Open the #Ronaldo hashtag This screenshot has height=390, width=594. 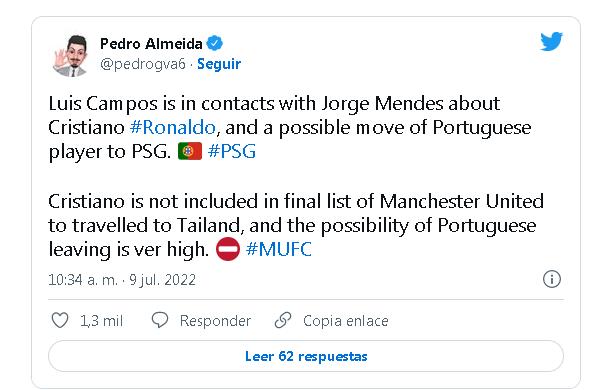(x=173, y=127)
